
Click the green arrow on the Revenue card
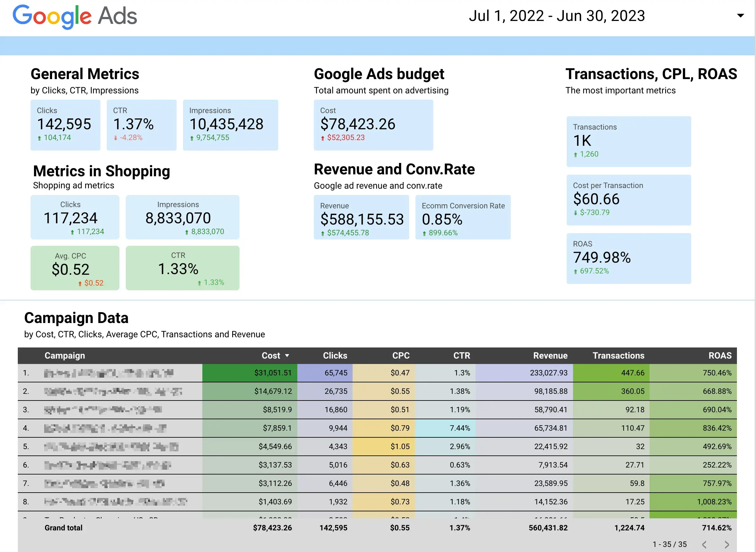(323, 233)
